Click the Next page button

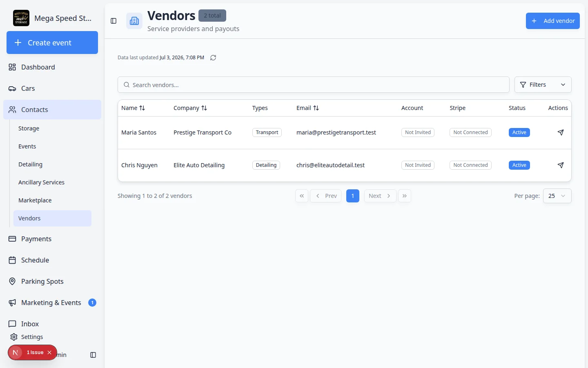pos(380,196)
